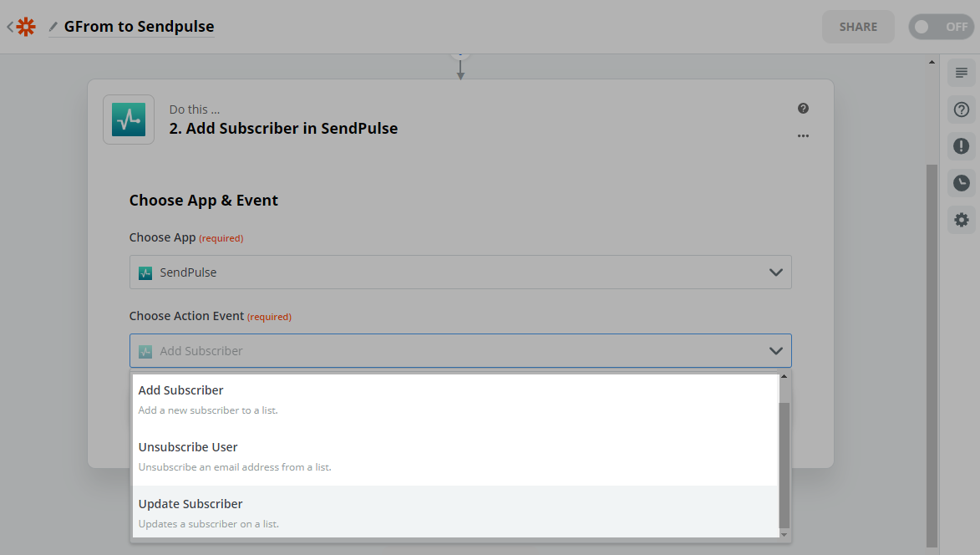Viewport: 980px width, 555px height.
Task: Click the alert exclamation icon in right sidebar
Action: pos(961,145)
